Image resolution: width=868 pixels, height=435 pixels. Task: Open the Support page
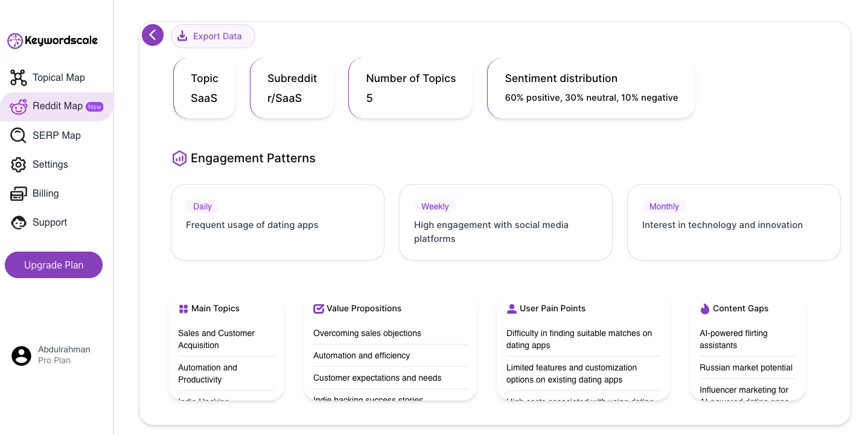pyautogui.click(x=56, y=223)
